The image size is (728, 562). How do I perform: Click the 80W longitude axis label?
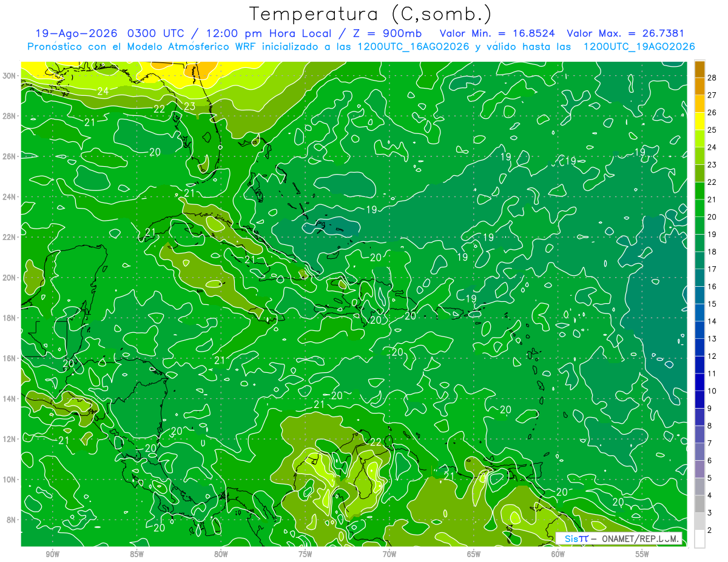click(x=221, y=554)
